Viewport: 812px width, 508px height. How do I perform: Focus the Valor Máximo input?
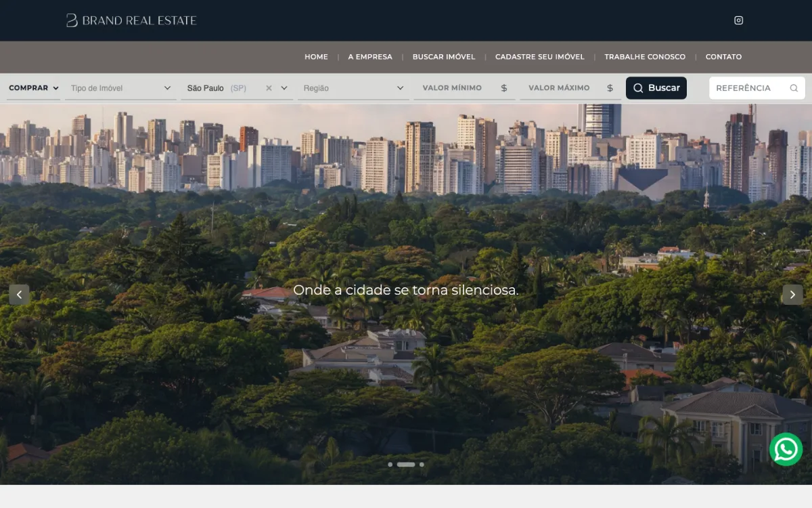coord(570,88)
